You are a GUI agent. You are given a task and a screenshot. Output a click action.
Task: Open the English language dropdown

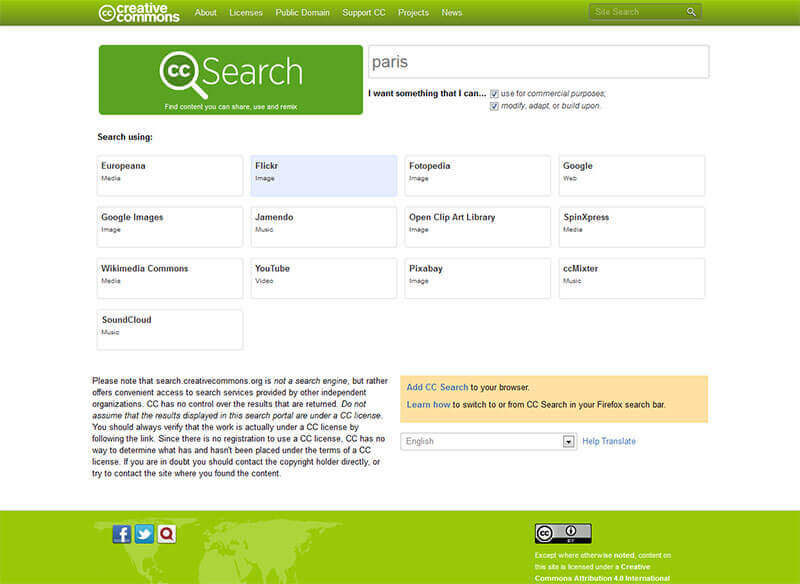pyautogui.click(x=488, y=441)
